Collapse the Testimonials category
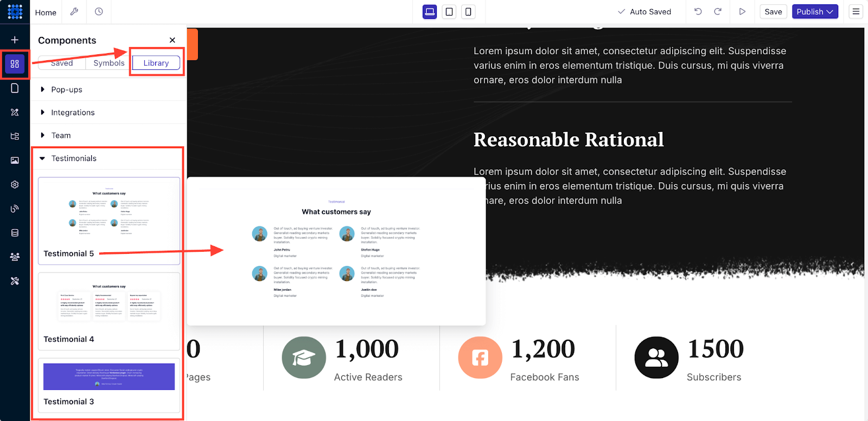The image size is (868, 421). 108,158
